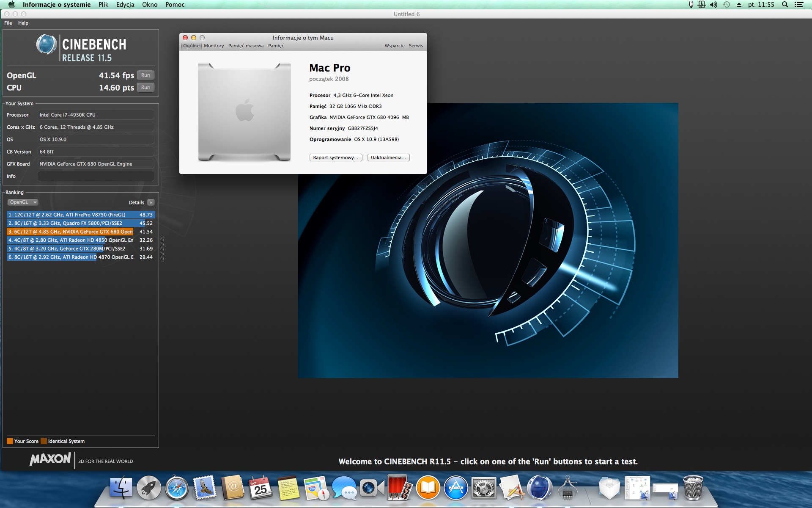
Task: Open the Informacje o systemie app menu
Action: coord(57,5)
